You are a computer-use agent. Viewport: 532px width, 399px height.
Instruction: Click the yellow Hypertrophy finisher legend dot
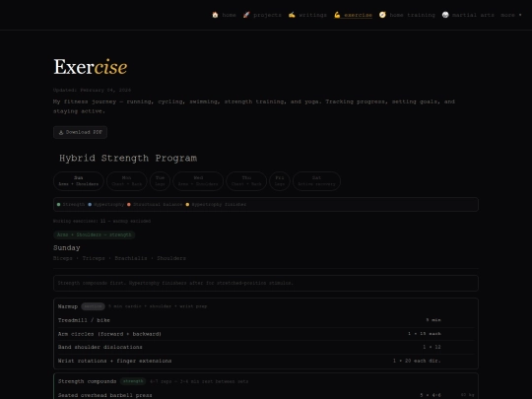pos(187,204)
